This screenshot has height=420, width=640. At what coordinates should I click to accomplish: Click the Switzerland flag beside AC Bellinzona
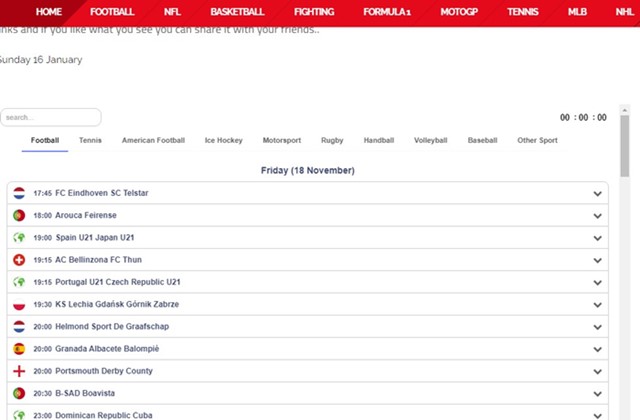click(x=19, y=260)
